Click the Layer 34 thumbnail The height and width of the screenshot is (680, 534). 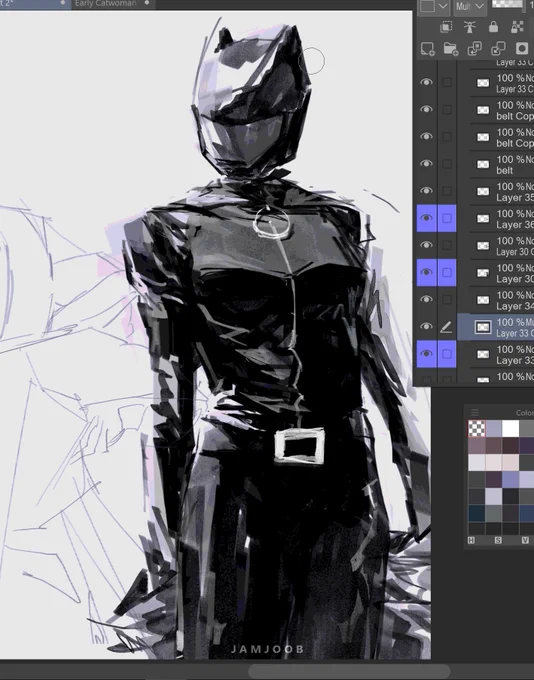tap(483, 300)
